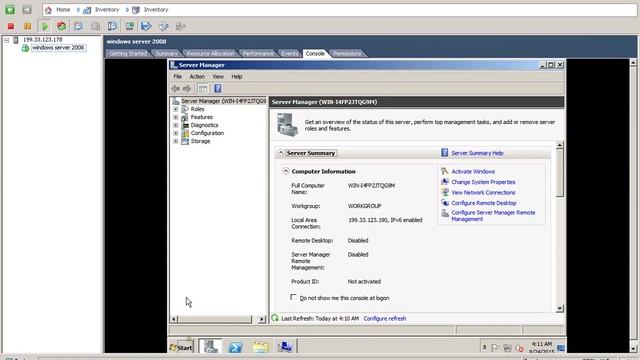Expand the Roles tree node
Image resolution: width=640 pixels, height=360 pixels.
pos(176,109)
